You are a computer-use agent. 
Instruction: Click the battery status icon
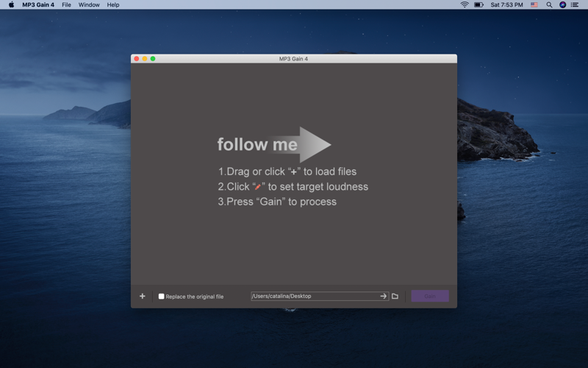(478, 4)
